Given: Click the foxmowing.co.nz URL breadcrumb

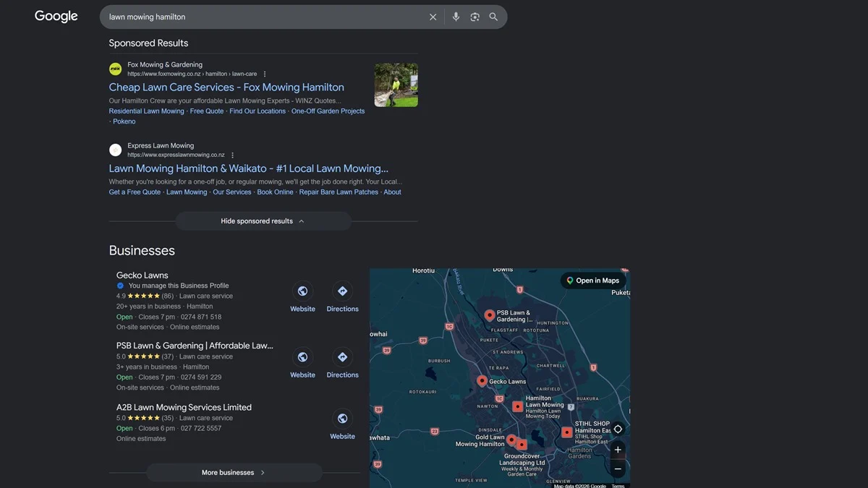Looking at the screenshot, I should (x=192, y=74).
